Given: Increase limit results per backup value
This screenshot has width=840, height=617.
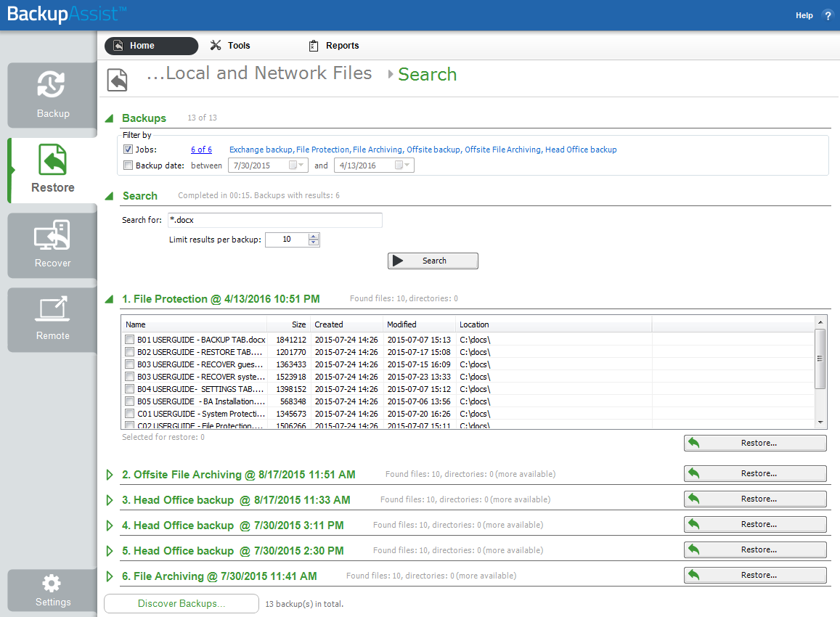Looking at the screenshot, I should point(314,236).
